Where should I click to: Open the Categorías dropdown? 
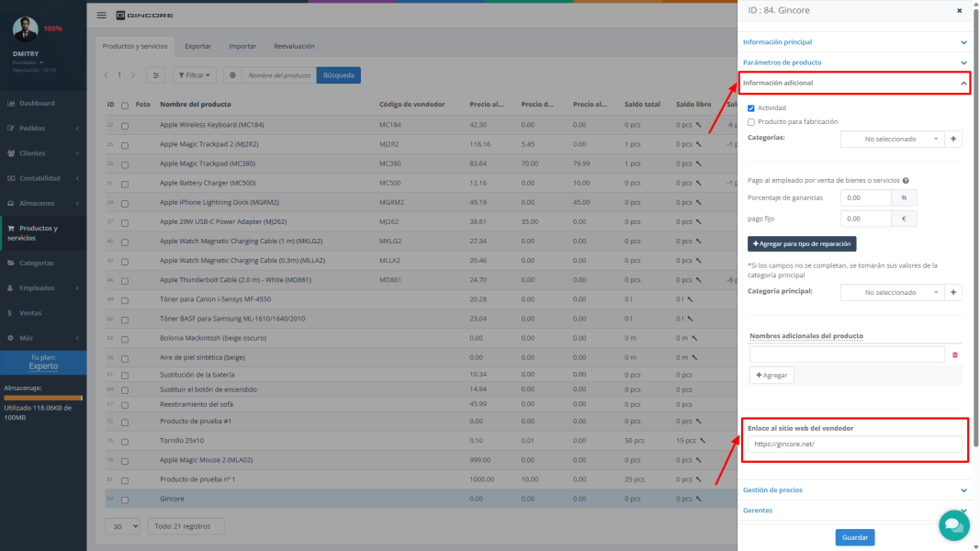pos(893,139)
